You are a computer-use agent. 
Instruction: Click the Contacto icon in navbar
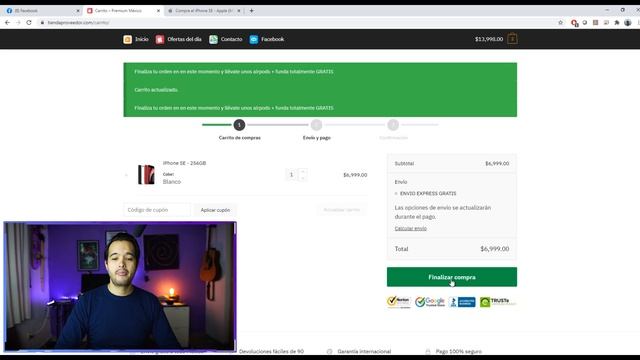pos(213,39)
